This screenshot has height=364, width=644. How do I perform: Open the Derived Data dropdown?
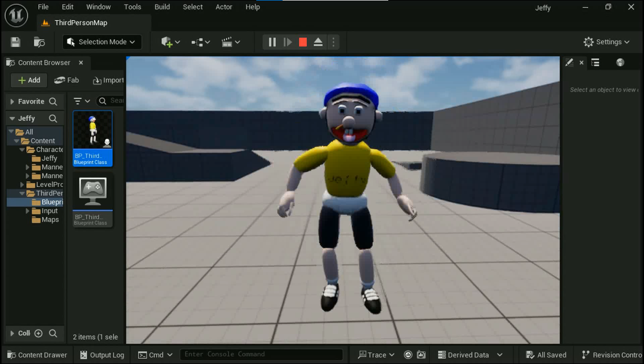pos(470,355)
